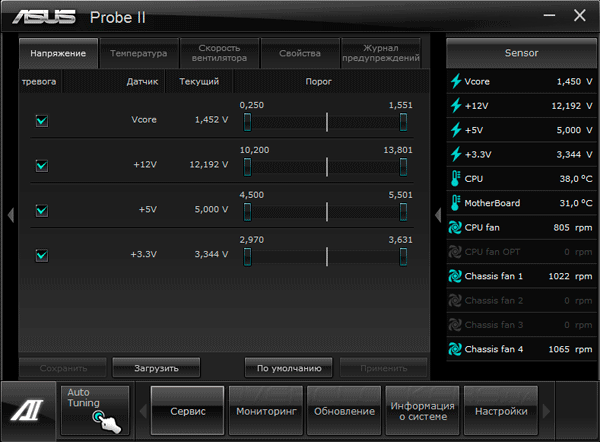This screenshot has height=442, width=600.
Task: Collapse the Sensor panel arrow
Action: (438, 215)
